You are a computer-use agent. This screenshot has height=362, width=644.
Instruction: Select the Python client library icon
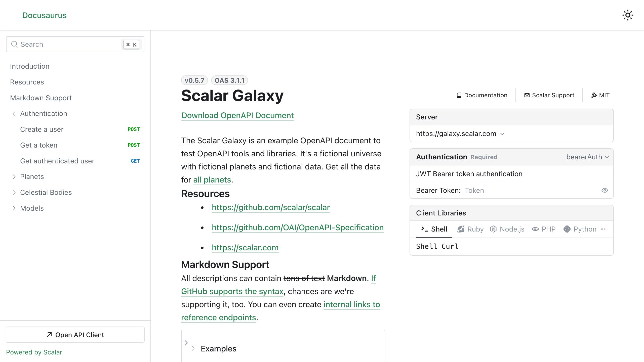click(x=567, y=229)
